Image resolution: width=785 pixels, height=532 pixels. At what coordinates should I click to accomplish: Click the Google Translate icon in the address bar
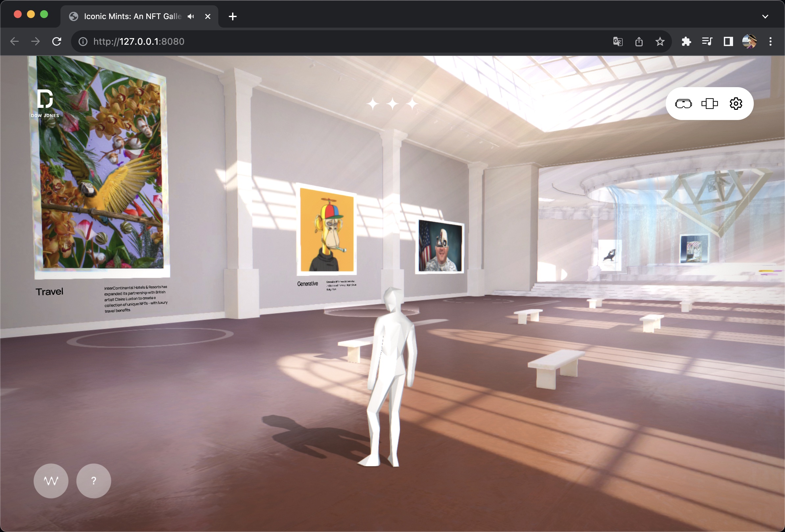pos(617,41)
